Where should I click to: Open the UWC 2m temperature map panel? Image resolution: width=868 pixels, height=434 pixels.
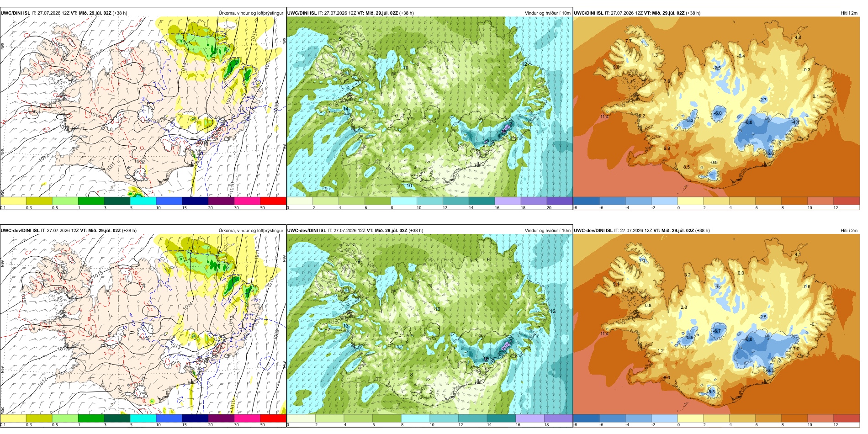[x=716, y=107]
